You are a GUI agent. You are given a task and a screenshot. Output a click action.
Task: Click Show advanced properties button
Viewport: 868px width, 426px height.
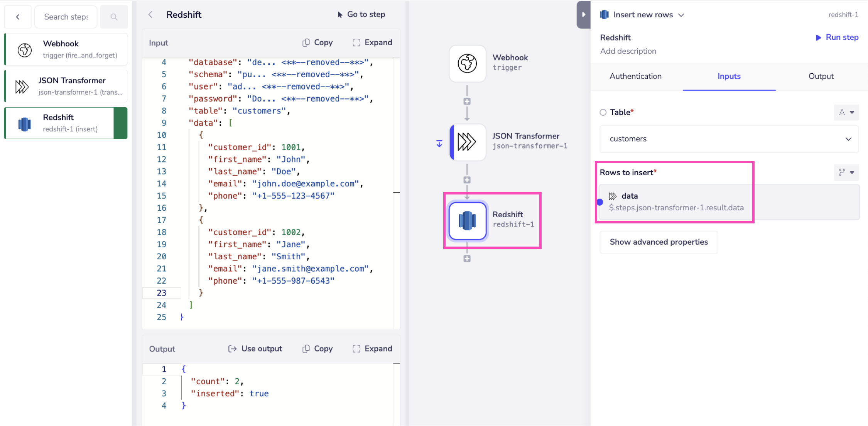coord(659,242)
